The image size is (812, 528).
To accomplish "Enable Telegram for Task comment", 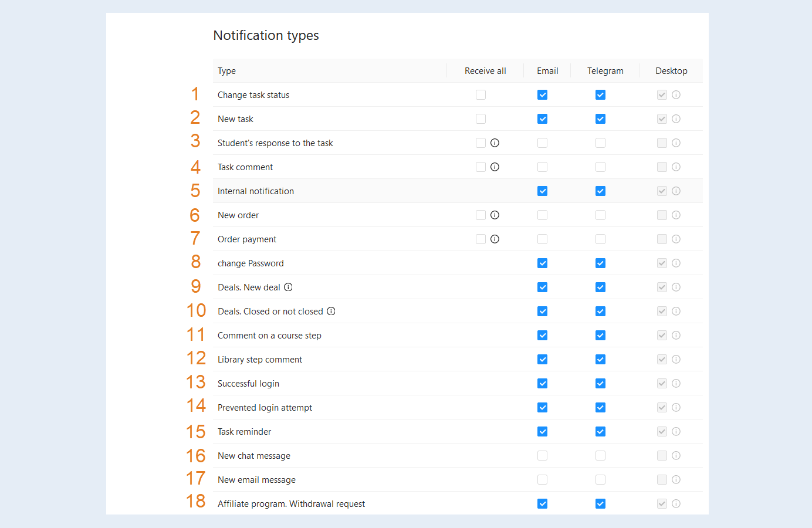I will (x=600, y=167).
